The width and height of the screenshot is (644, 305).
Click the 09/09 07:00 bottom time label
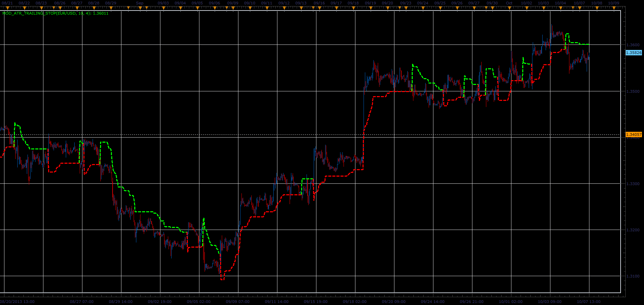tap(238, 302)
